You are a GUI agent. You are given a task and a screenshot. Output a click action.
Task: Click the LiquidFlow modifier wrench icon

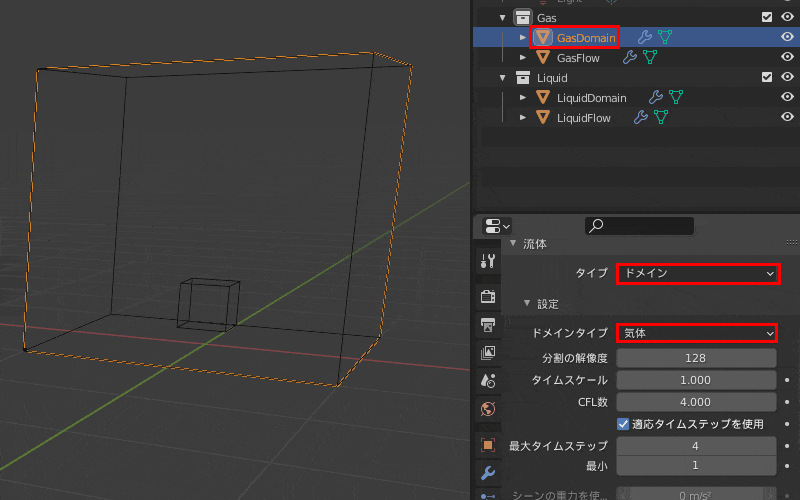(x=641, y=117)
